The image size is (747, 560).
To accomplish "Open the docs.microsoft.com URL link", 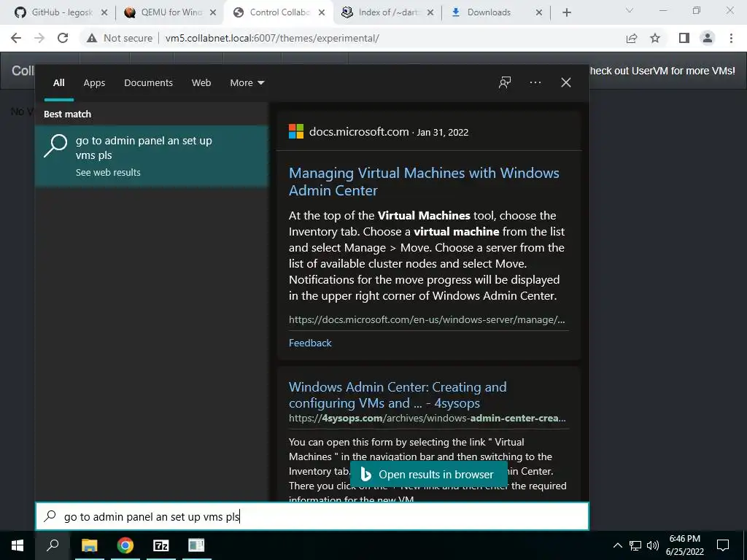I will [x=427, y=319].
